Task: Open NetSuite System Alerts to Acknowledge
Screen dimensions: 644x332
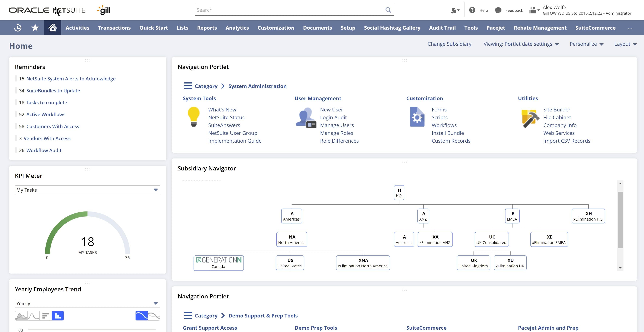Action: (71, 79)
